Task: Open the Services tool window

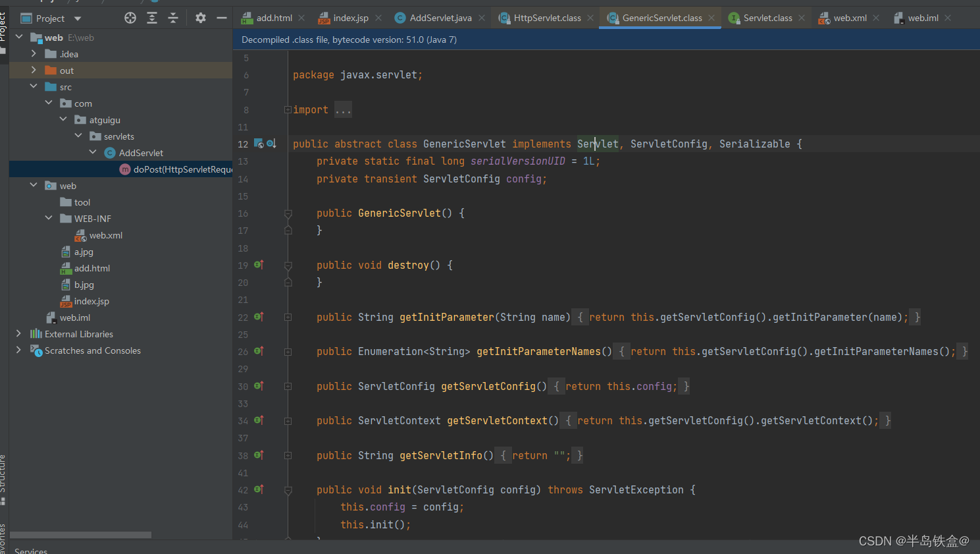Action: [31, 551]
